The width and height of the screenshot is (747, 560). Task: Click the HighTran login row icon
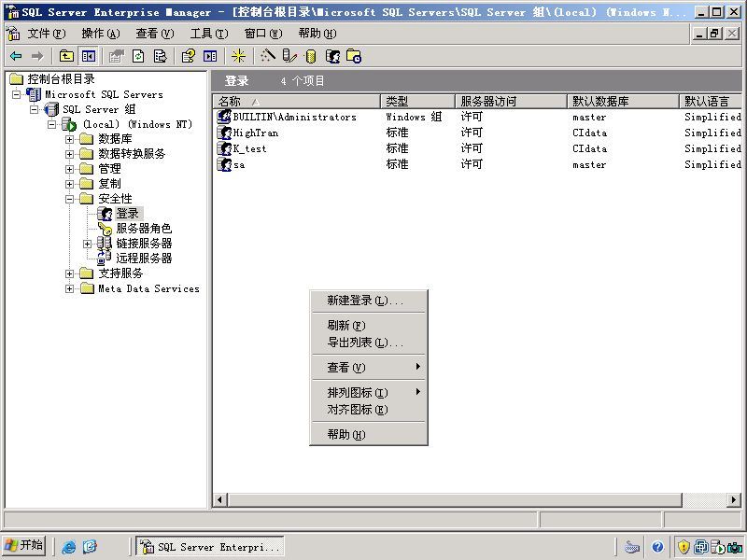click(224, 133)
